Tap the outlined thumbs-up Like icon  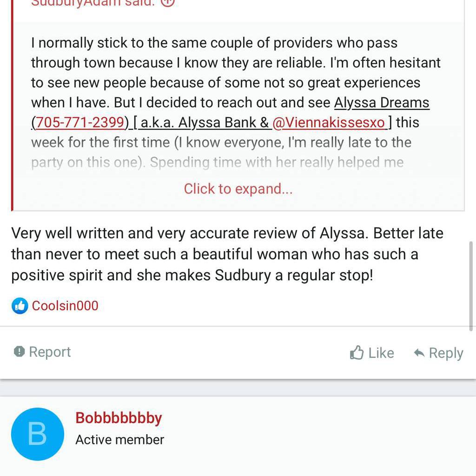click(x=357, y=353)
